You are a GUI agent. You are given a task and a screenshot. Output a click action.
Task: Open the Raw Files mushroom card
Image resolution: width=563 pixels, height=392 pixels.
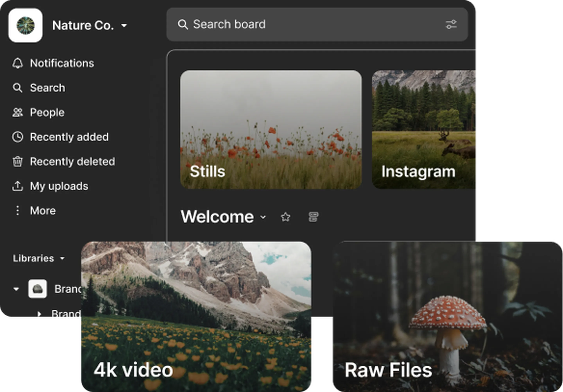click(446, 316)
